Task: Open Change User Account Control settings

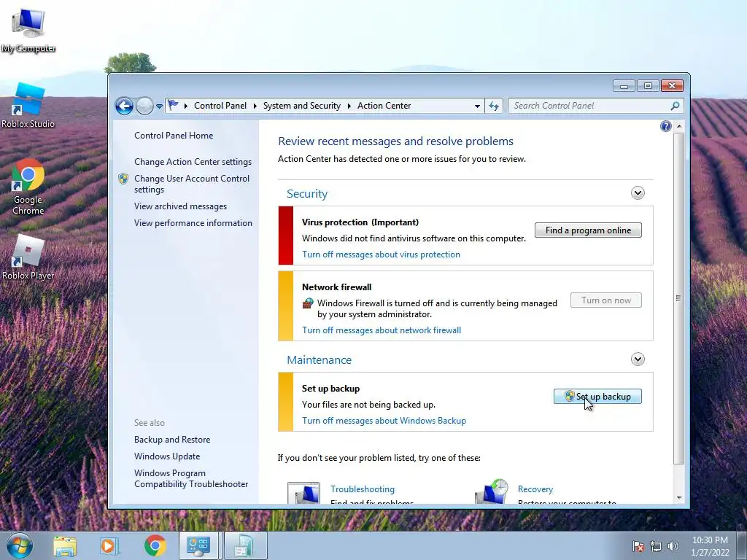Action: 192,184
